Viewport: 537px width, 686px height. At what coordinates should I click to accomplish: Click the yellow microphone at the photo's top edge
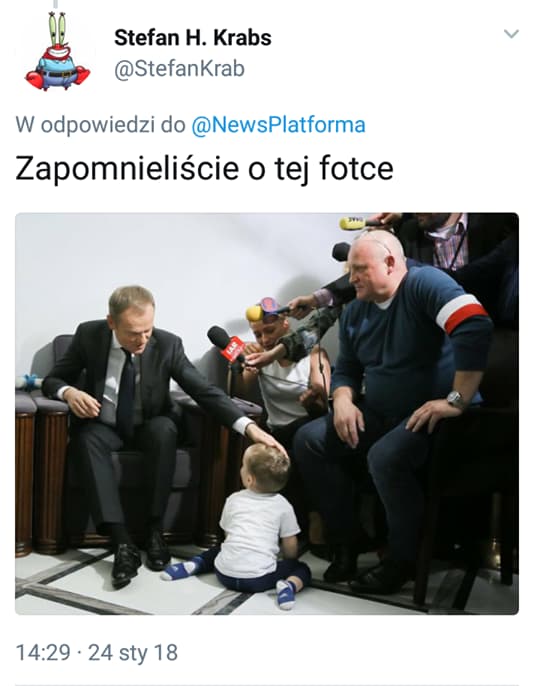354,223
